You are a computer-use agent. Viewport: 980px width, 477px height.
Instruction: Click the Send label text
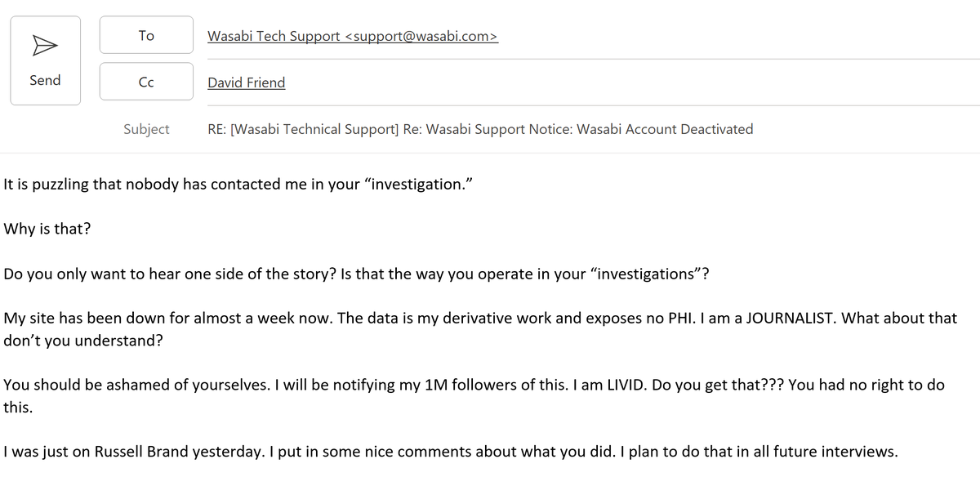(x=45, y=80)
